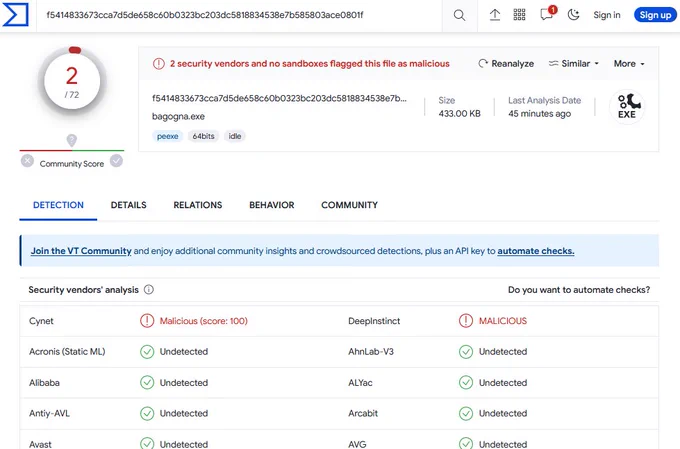Click the Antiy-AVL vendor name
The width and height of the screenshot is (680, 449).
pos(49,413)
